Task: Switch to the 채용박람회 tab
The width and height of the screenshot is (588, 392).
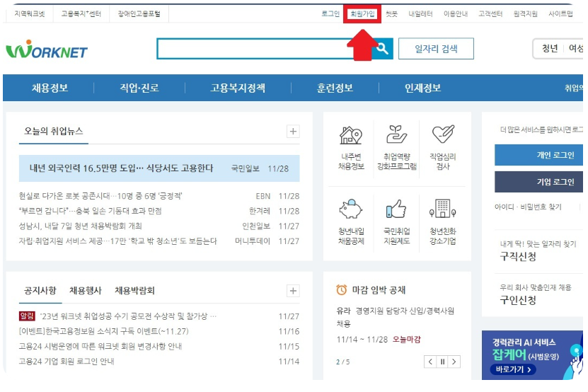Action: pyautogui.click(x=134, y=290)
